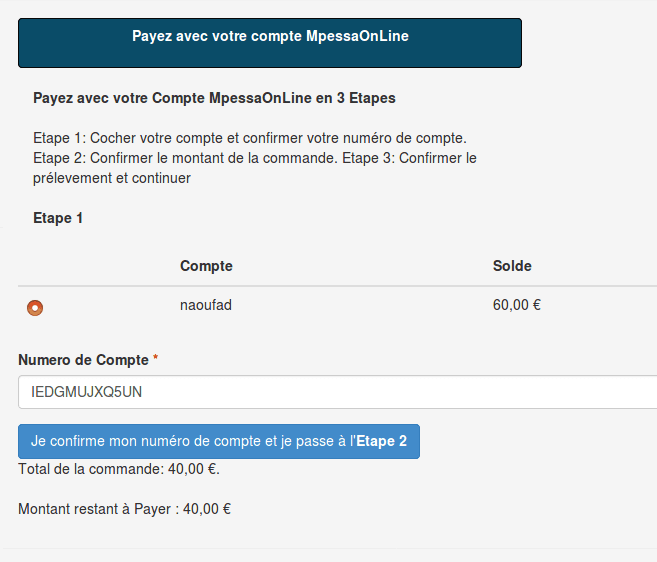Screen dimensions: 657x562
Task: Click the prélevement et continuer text line
Action: coord(112,178)
